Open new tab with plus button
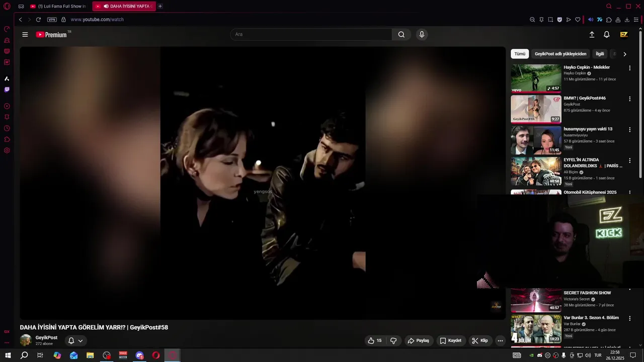Viewport: 644px width, 362px height. pyautogui.click(x=160, y=7)
